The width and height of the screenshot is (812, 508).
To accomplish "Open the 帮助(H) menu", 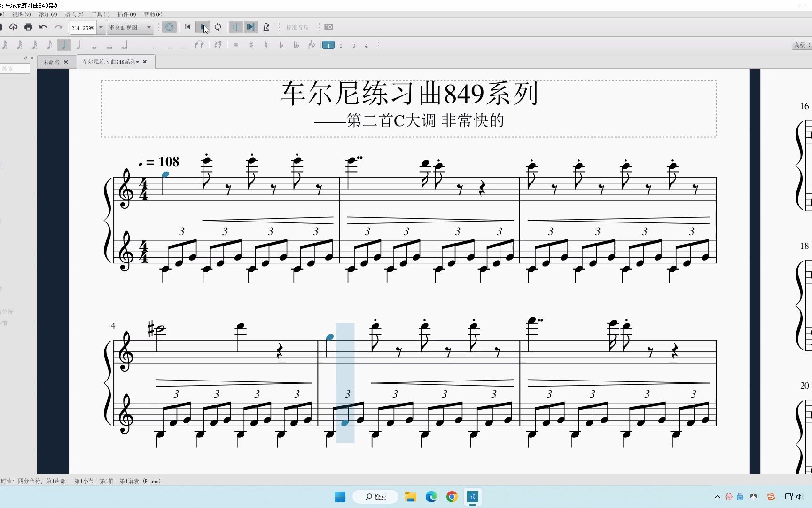I will point(153,15).
